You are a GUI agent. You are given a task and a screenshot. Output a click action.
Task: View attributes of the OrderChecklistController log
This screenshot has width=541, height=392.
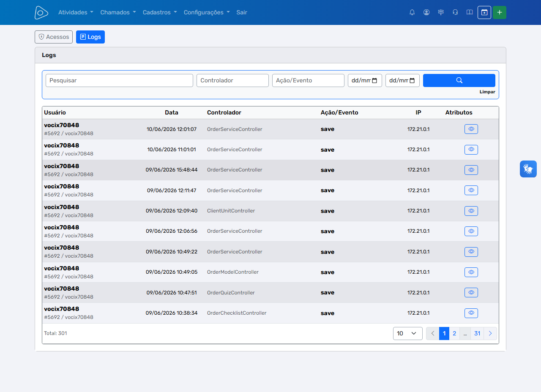click(x=471, y=313)
